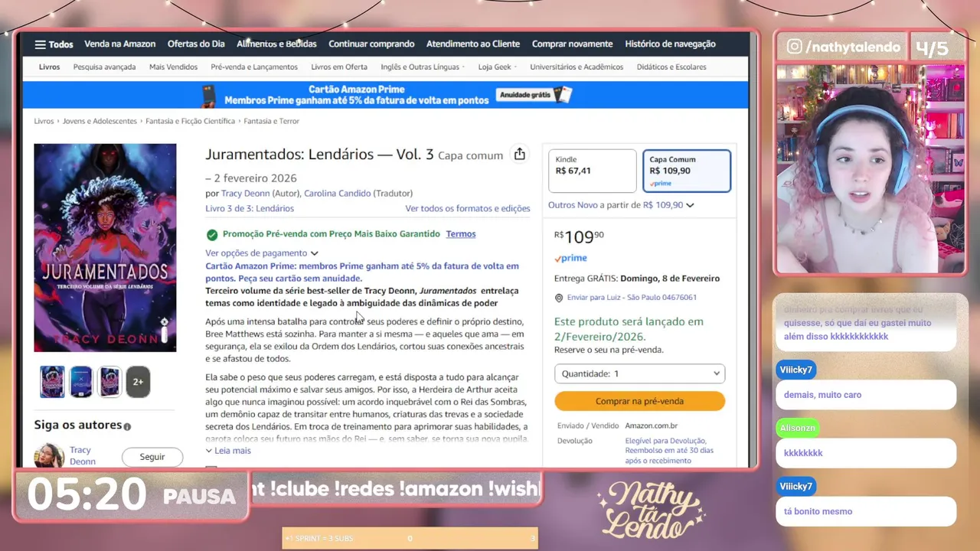The height and width of the screenshot is (551, 980).
Task: Open Livro 3 de 3: Lendários link
Action: click(250, 208)
